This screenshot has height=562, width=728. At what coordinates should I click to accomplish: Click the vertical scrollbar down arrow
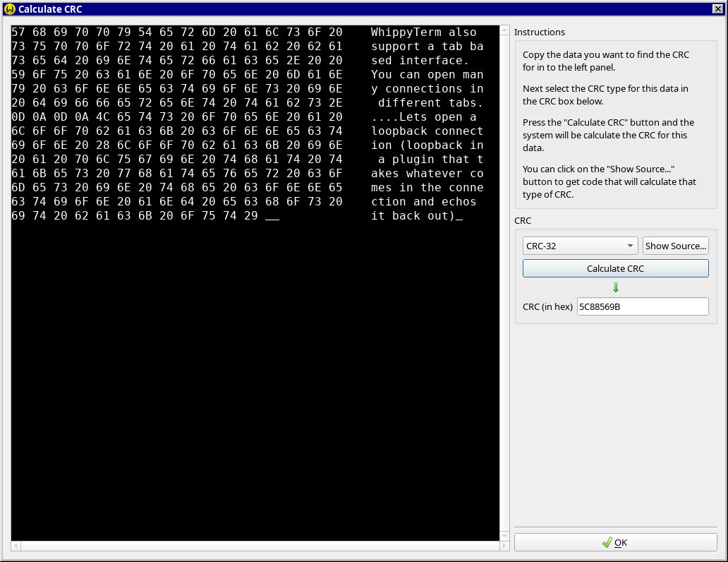504,536
